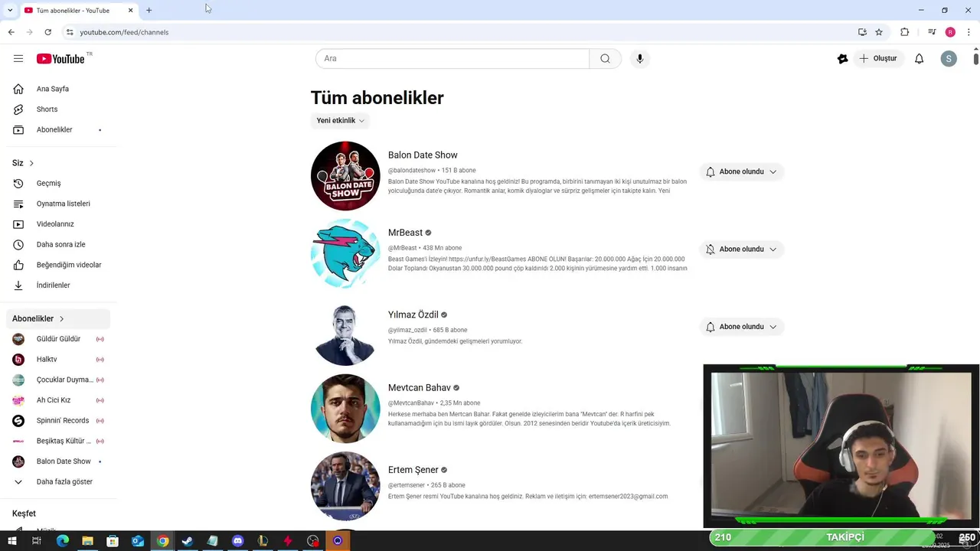The width and height of the screenshot is (980, 551).
Task: Open the browser media control icon
Action: click(x=932, y=32)
